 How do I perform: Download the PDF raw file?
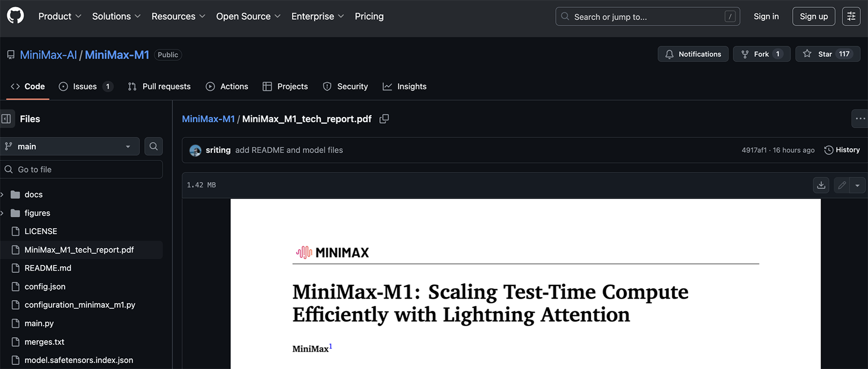coord(821,185)
